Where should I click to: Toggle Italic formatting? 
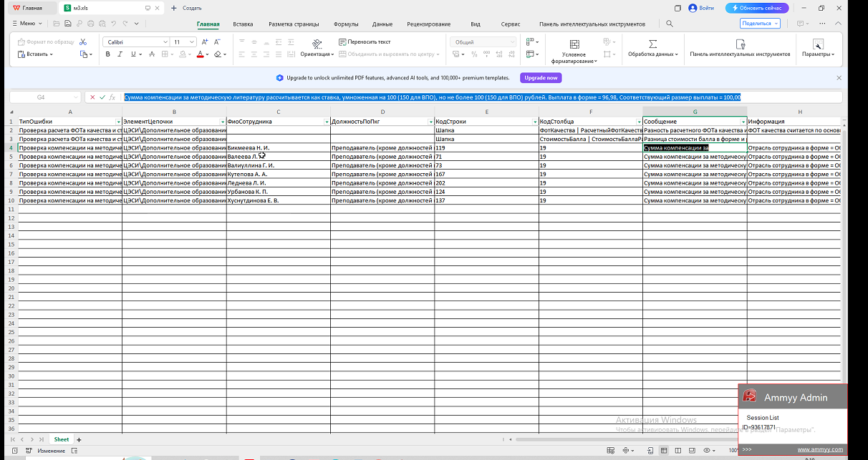[x=121, y=54]
